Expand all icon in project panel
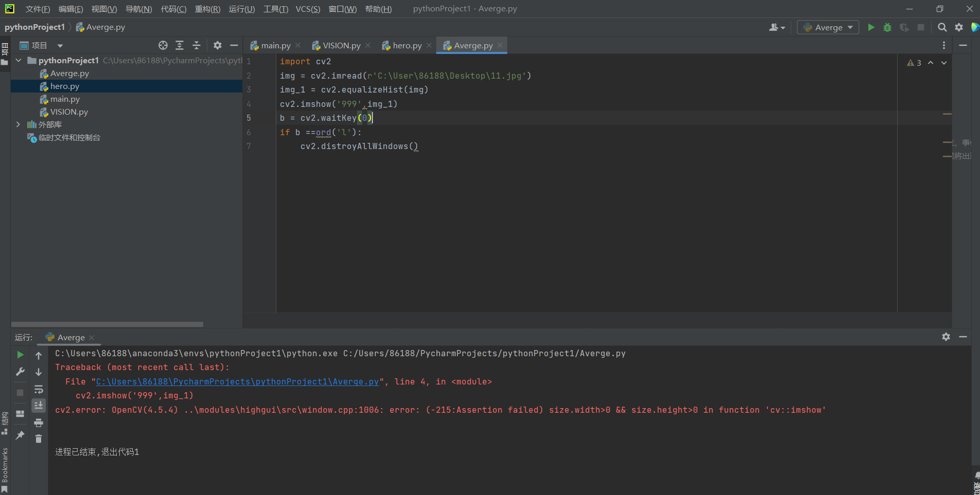Screen dimensions: 980x495 click(x=180, y=45)
